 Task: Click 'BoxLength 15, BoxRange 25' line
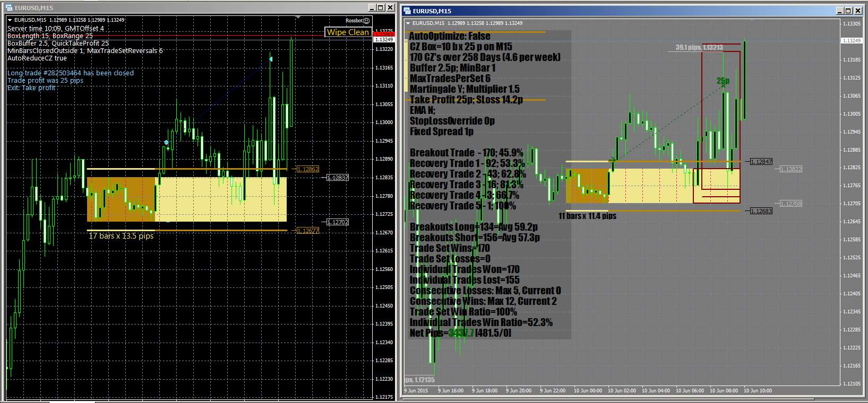click(50, 36)
